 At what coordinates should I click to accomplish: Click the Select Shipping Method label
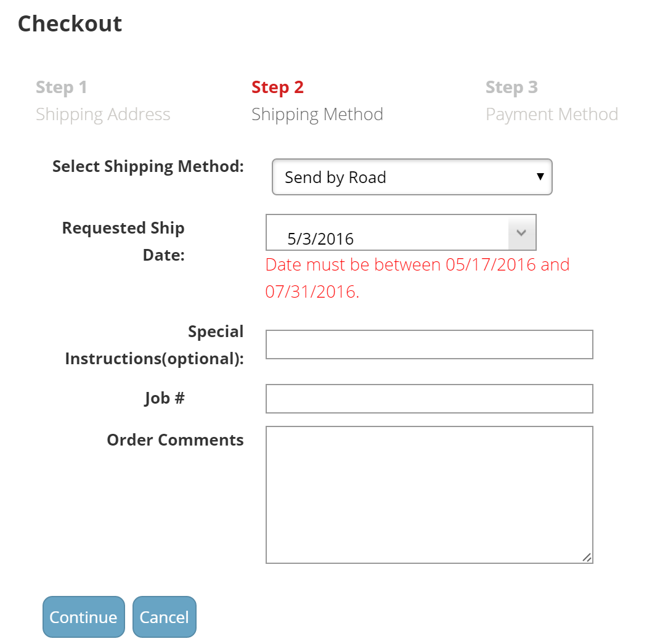pos(149,166)
